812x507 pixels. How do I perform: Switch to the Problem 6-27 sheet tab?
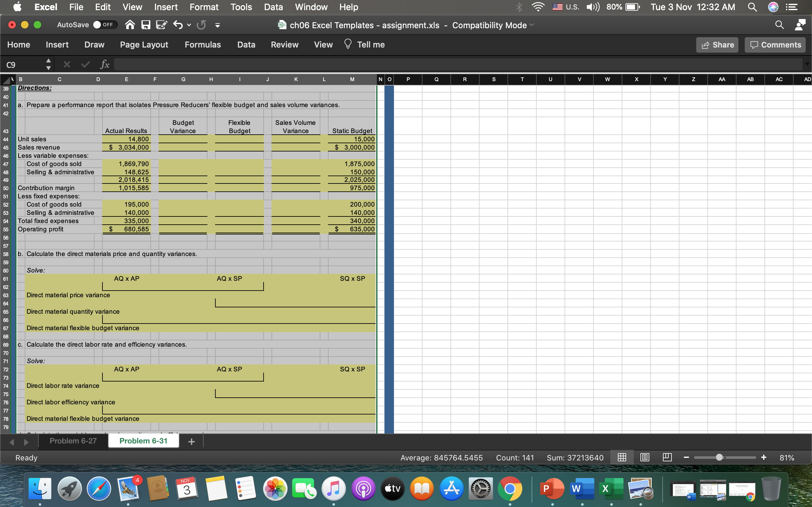click(73, 440)
